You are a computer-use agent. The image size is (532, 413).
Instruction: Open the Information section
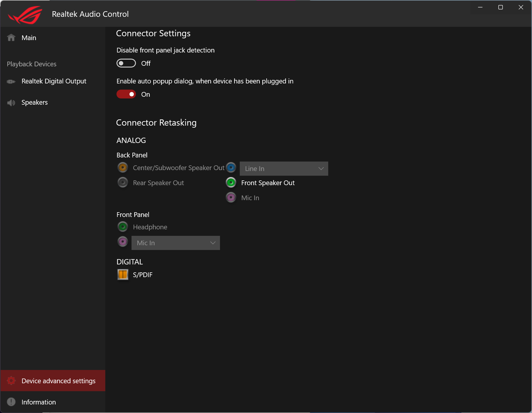pos(38,402)
